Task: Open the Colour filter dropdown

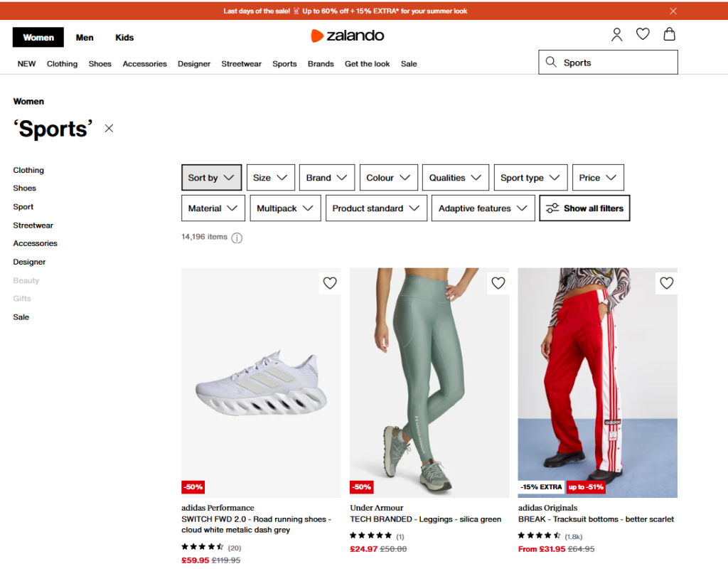Action: [389, 177]
